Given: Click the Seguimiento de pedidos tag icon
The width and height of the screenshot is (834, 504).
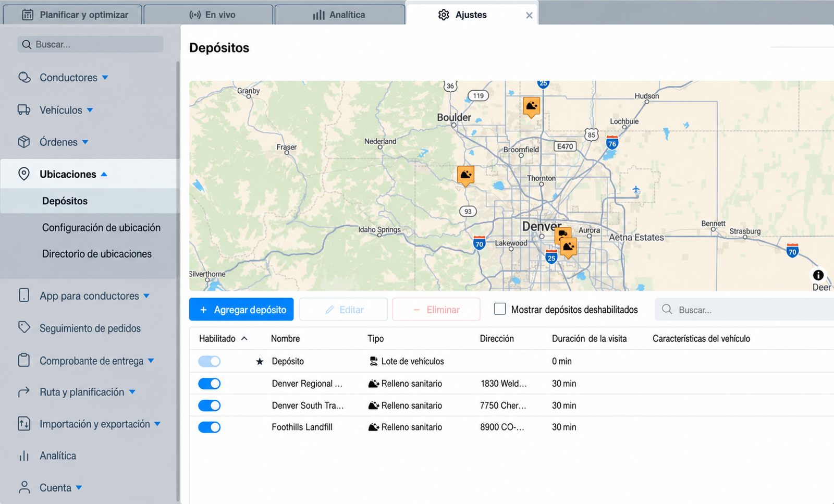Looking at the screenshot, I should pyautogui.click(x=24, y=327).
